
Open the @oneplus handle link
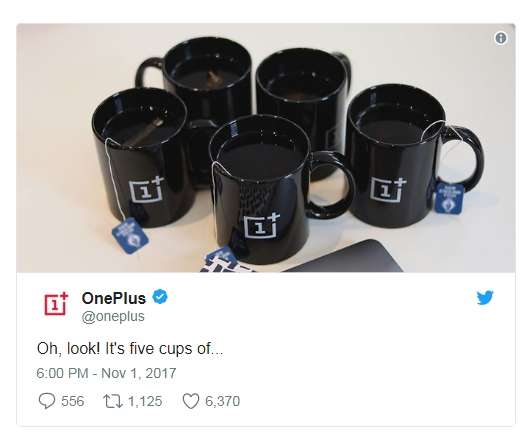[113, 316]
